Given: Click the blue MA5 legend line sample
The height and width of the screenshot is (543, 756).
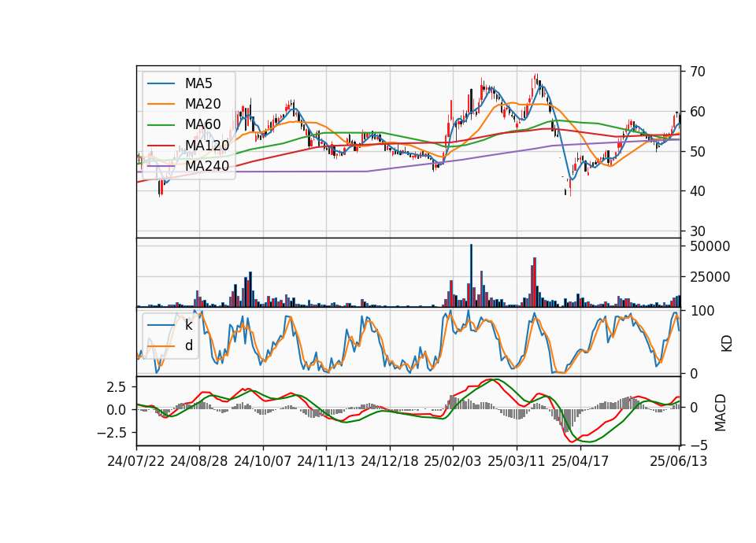Looking at the screenshot, I should click(161, 83).
